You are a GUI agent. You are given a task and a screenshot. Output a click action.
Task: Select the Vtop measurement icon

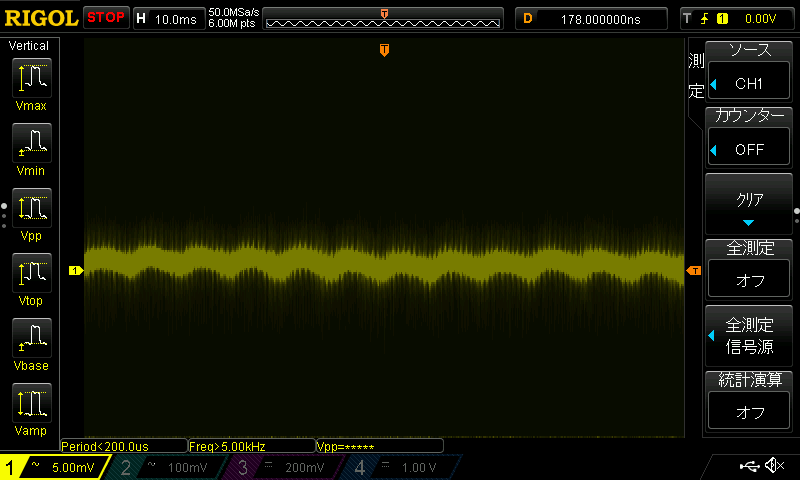click(32, 273)
